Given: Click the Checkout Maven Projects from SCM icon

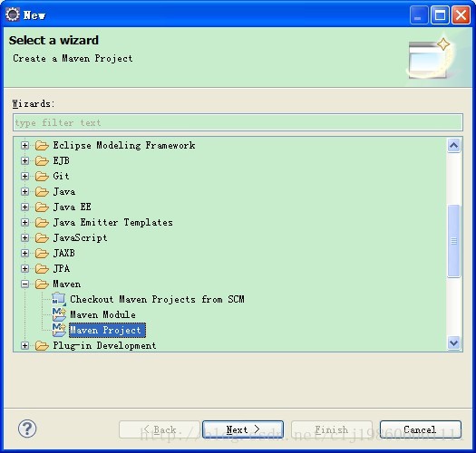Looking at the screenshot, I should click(x=59, y=299).
